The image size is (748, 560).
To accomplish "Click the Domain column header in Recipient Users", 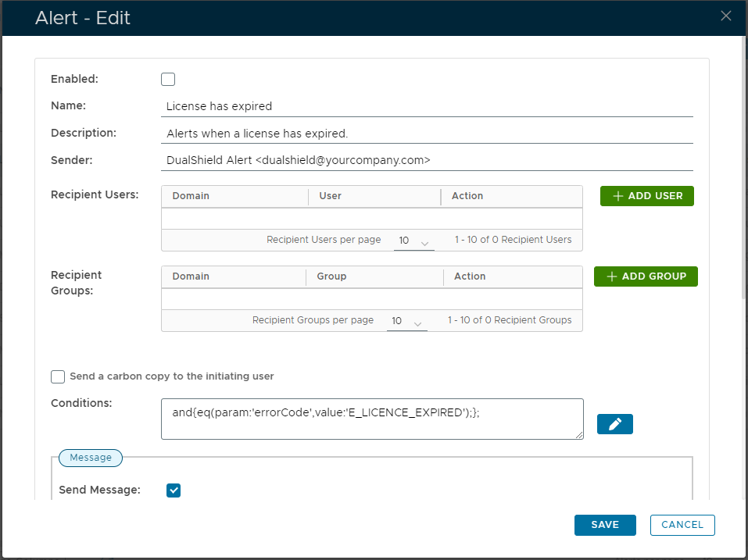I will pos(191,196).
